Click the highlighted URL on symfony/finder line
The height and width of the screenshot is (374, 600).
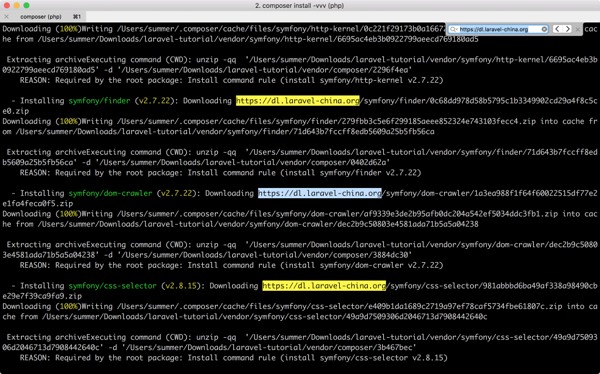click(297, 101)
